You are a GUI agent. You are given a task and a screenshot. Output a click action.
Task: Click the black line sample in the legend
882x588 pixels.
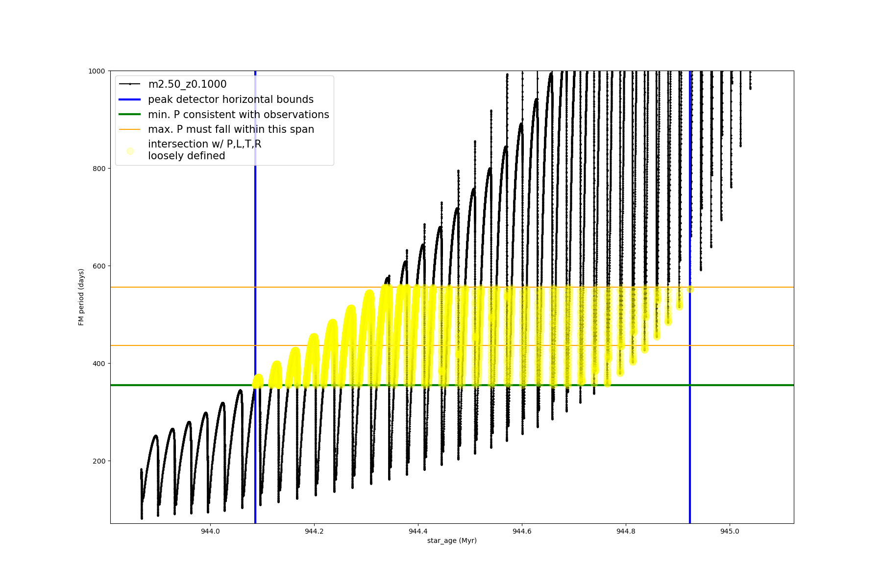[x=130, y=84]
